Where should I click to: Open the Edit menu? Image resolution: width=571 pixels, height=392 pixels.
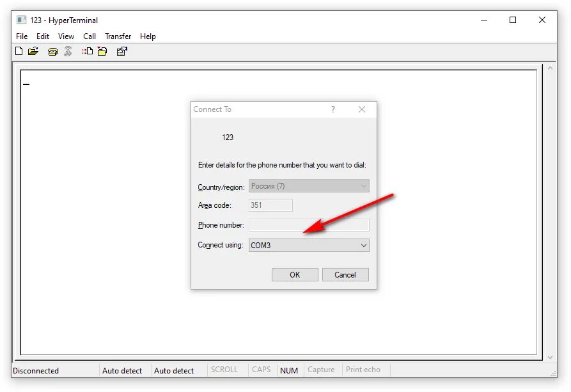(43, 36)
